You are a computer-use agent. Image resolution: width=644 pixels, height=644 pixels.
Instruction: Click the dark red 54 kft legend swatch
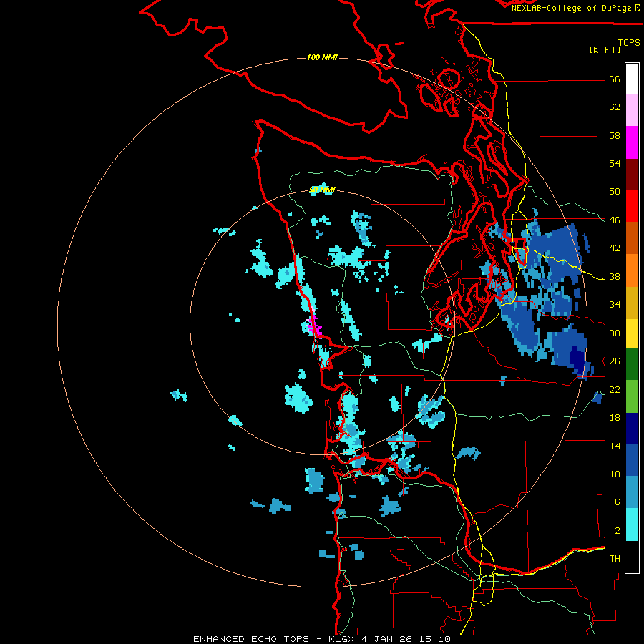(632, 174)
